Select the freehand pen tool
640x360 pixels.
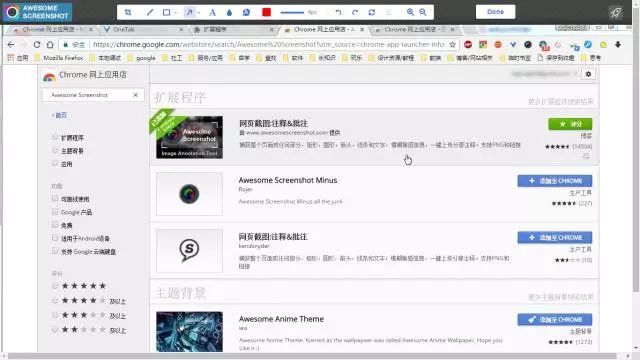[150, 12]
